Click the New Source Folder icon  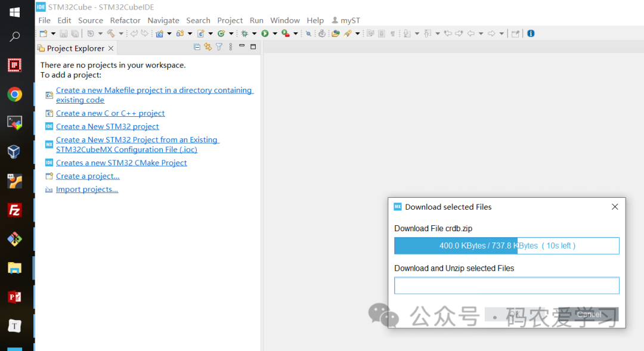tap(180, 33)
